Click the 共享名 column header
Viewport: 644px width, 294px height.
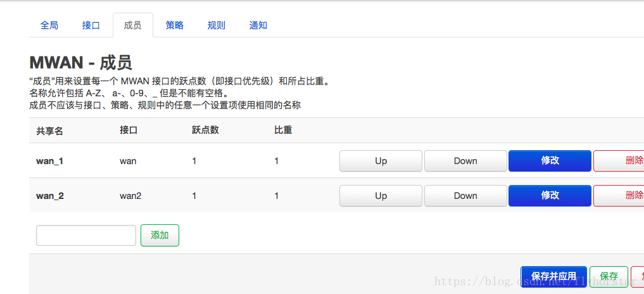click(x=49, y=131)
